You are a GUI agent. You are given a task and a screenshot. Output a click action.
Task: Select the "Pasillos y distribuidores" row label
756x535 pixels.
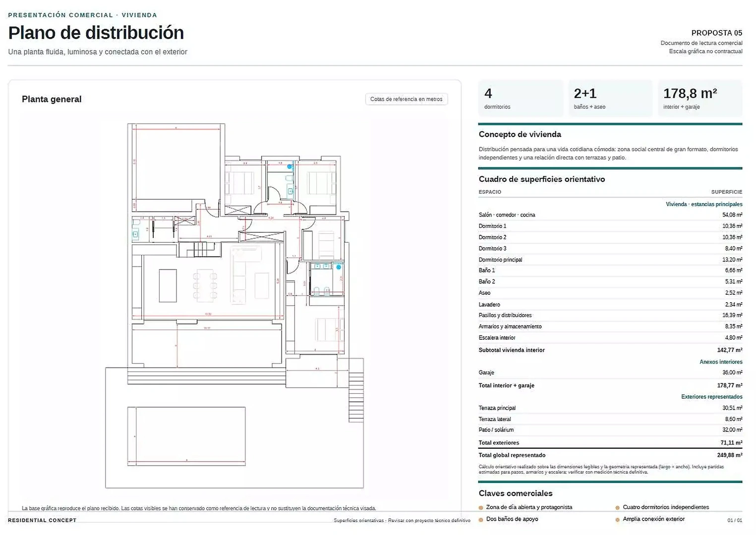(x=505, y=315)
